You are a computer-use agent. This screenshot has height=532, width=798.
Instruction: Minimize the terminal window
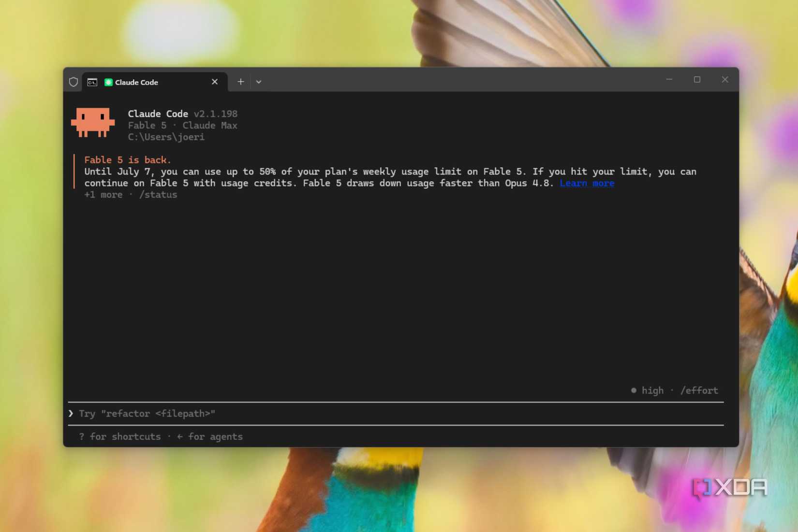tap(669, 79)
